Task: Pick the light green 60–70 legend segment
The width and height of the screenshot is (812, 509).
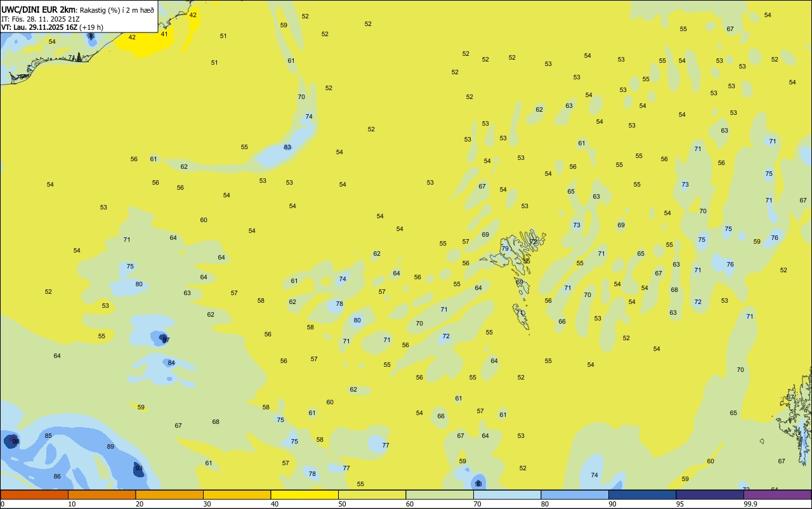Action: [440, 494]
